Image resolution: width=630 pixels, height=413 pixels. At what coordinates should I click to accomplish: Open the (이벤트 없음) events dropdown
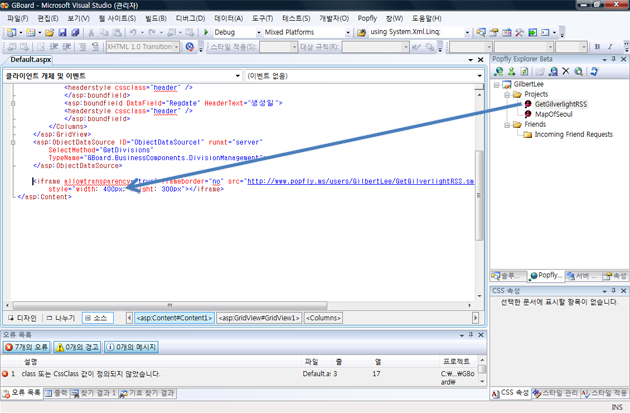pyautogui.click(x=479, y=76)
